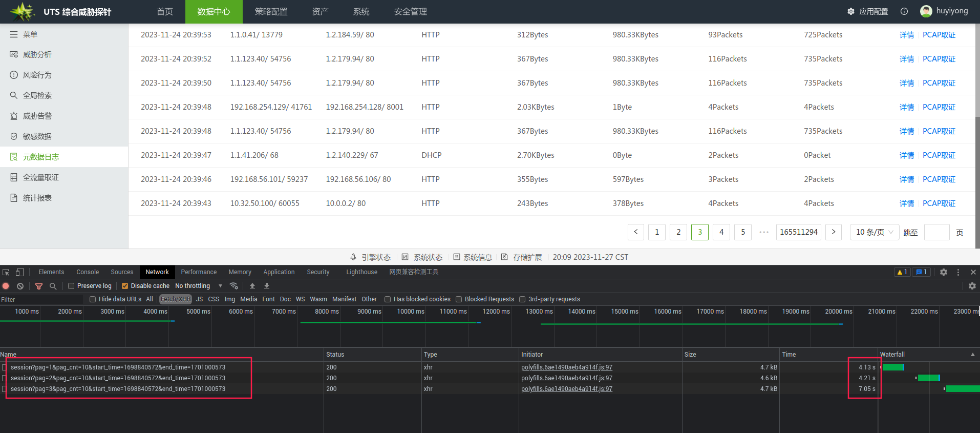Open 详情 for the DHCP row
Screen dimensions: 980x433
pyautogui.click(x=907, y=155)
